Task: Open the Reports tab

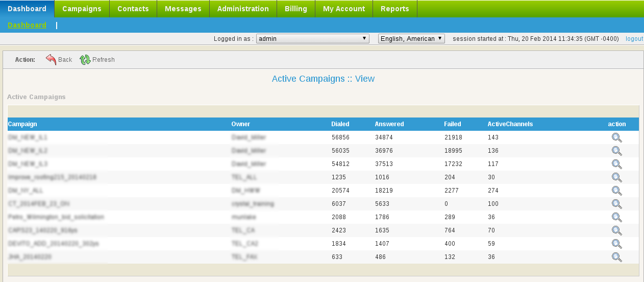Action: click(394, 9)
